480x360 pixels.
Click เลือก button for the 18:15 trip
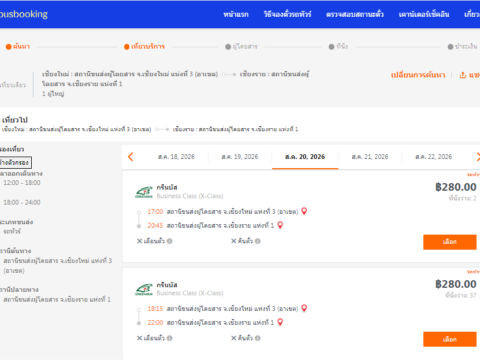[x=450, y=339]
